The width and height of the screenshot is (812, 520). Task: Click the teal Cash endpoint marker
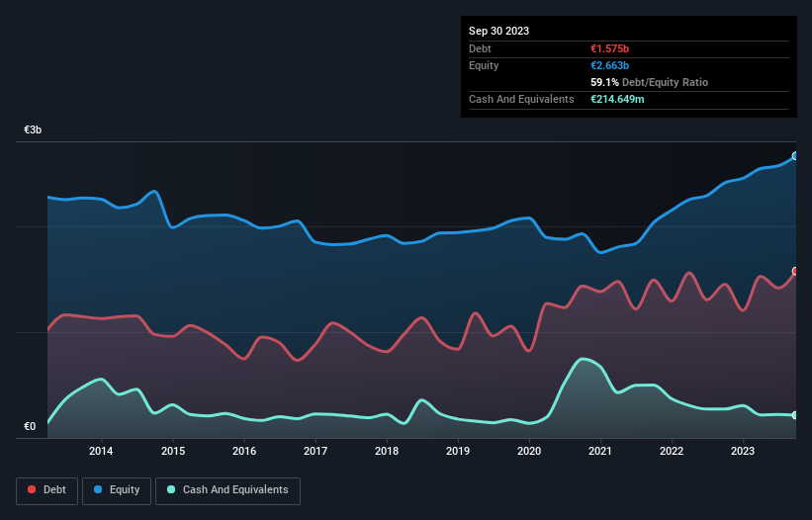pyautogui.click(x=795, y=415)
